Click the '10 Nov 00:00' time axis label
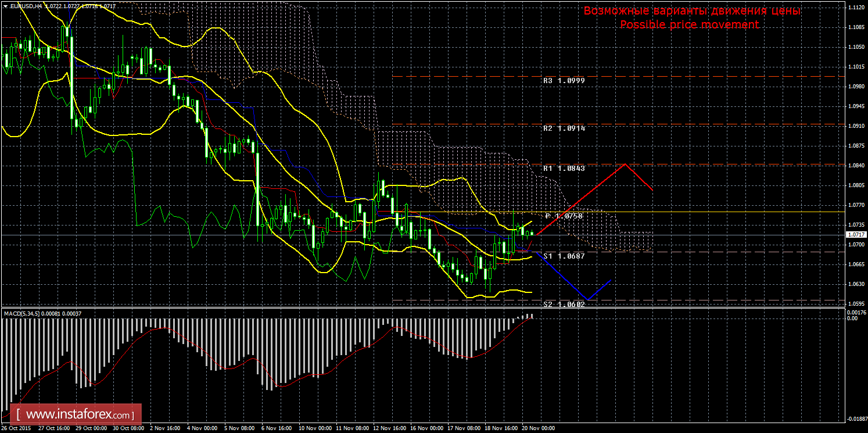The image size is (868, 433). coord(315,428)
